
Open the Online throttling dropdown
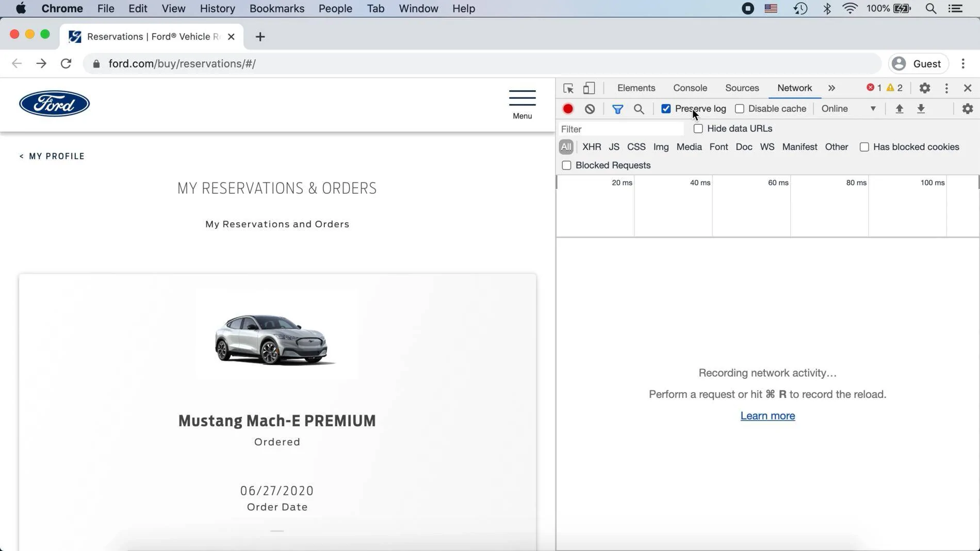click(848, 109)
